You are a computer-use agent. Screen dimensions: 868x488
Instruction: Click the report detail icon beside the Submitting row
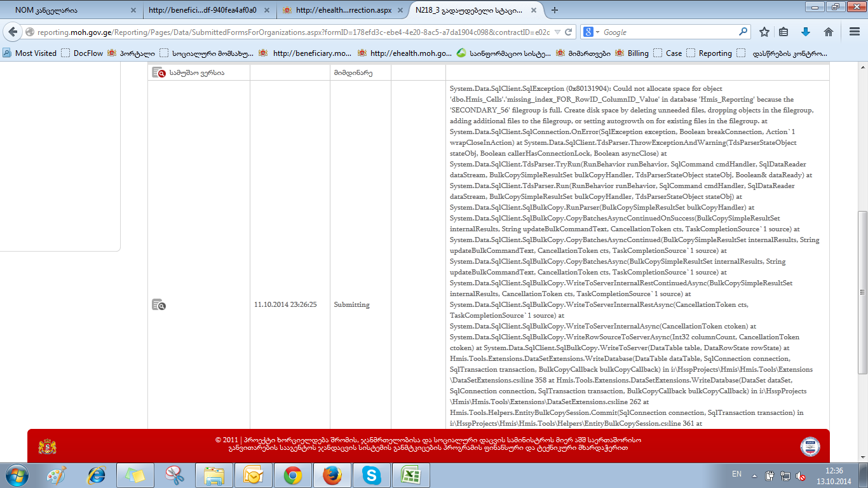158,305
